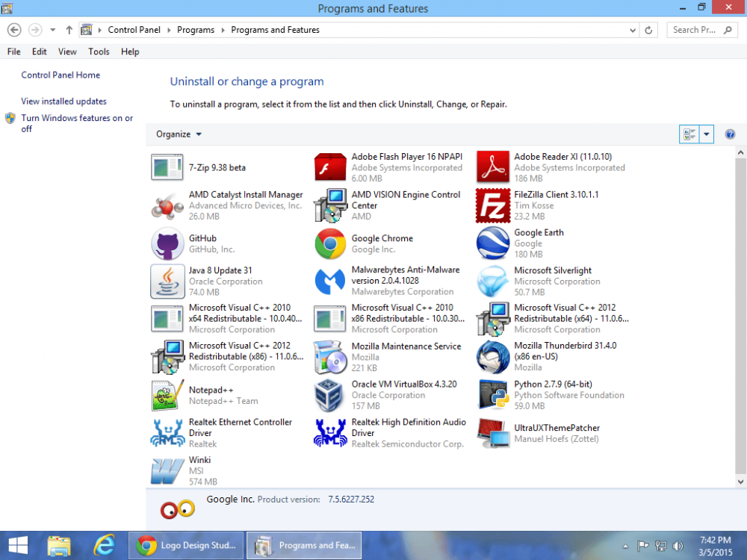Click the FileZilla Client icon
Screen dimensions: 747x560
(492, 205)
